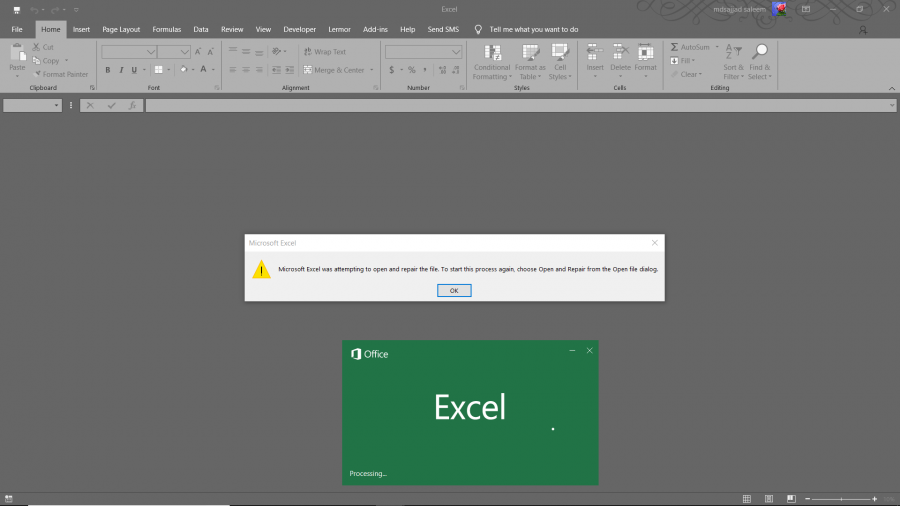
Task: Switch to Page Break Preview icon
Action: tap(791, 499)
